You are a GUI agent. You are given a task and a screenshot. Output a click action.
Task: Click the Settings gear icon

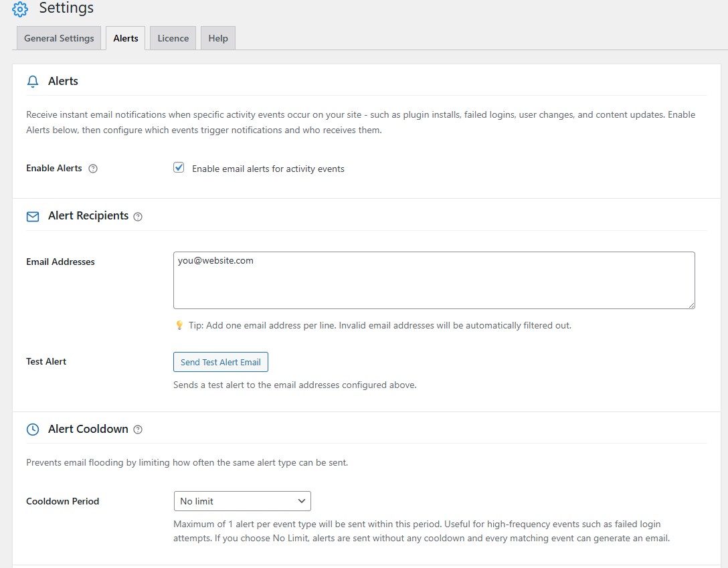pos(20,9)
